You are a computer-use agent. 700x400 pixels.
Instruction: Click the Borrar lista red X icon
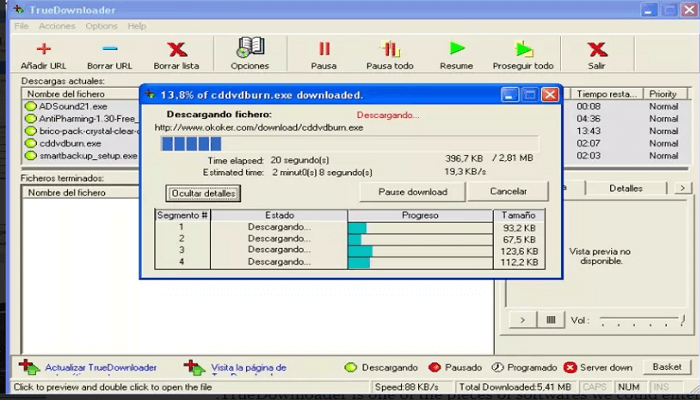pyautogui.click(x=176, y=49)
